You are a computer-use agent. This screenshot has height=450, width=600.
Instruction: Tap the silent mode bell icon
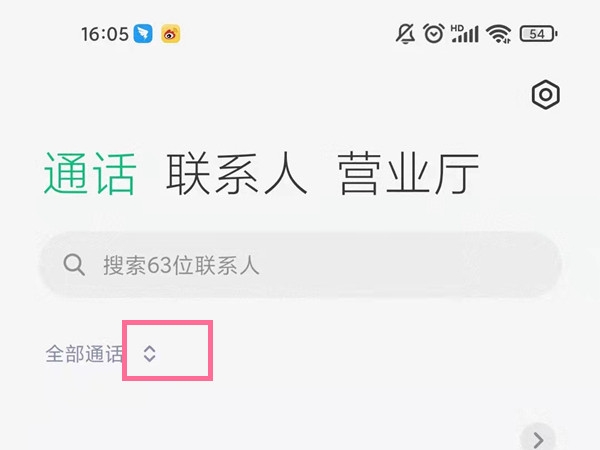click(x=406, y=34)
